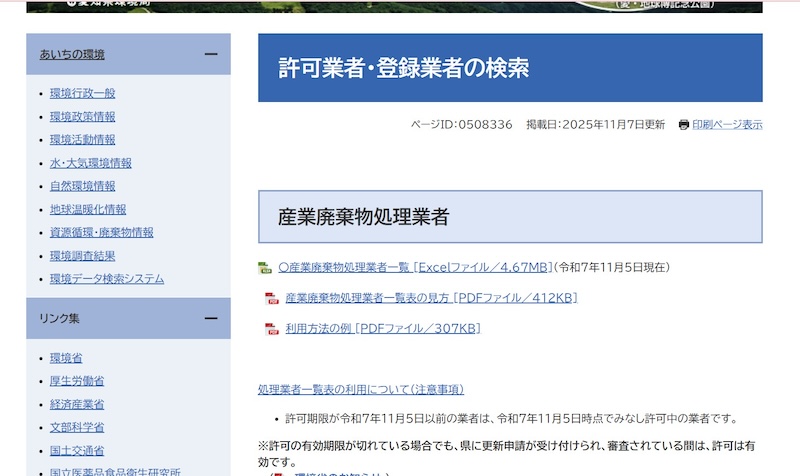Image resolution: width=800 pixels, height=476 pixels.
Task: Visit 自然環境情報 sidebar link
Action: click(x=82, y=186)
